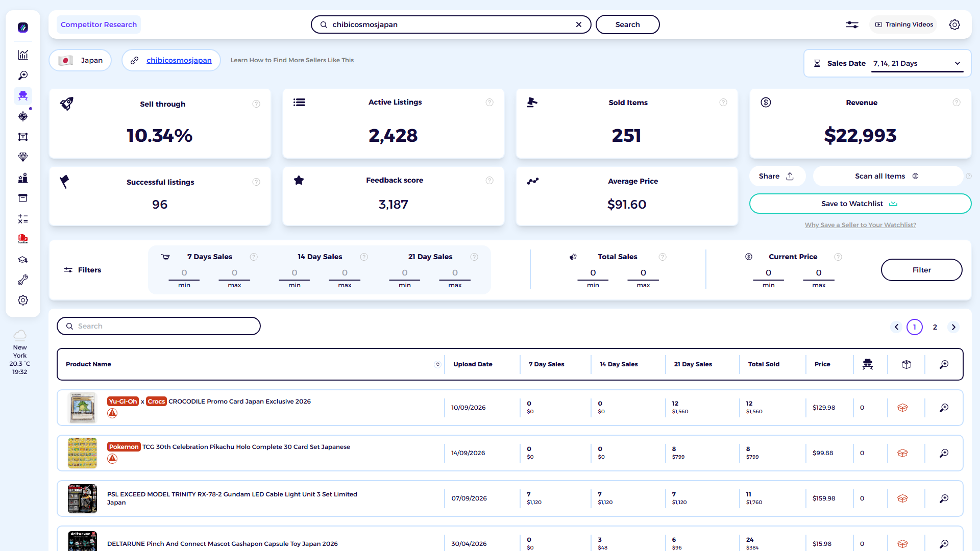The image size is (980, 551).
Task: Go to previous results page arrow
Action: (x=896, y=327)
